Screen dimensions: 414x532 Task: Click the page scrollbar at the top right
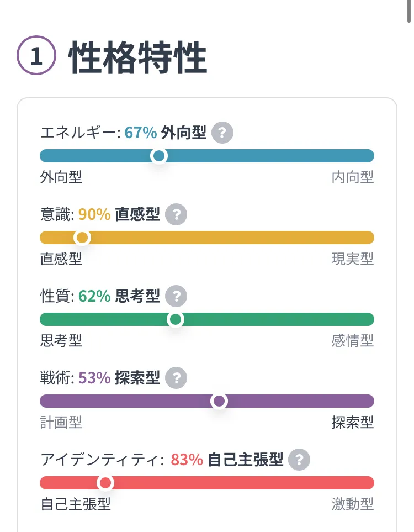pos(408,11)
